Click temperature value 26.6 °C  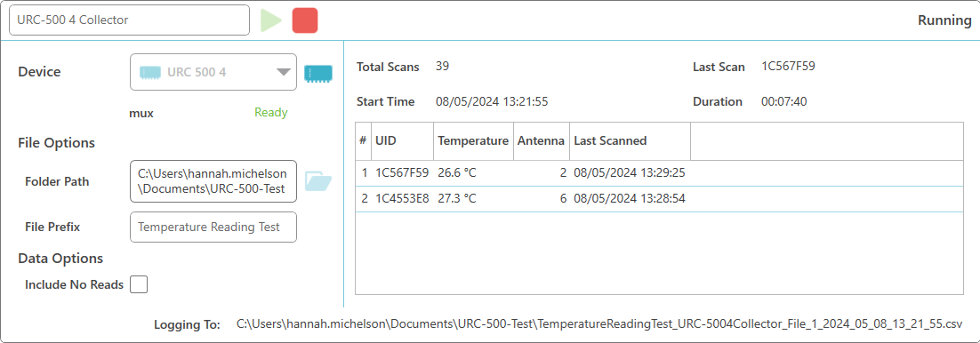pyautogui.click(x=457, y=173)
